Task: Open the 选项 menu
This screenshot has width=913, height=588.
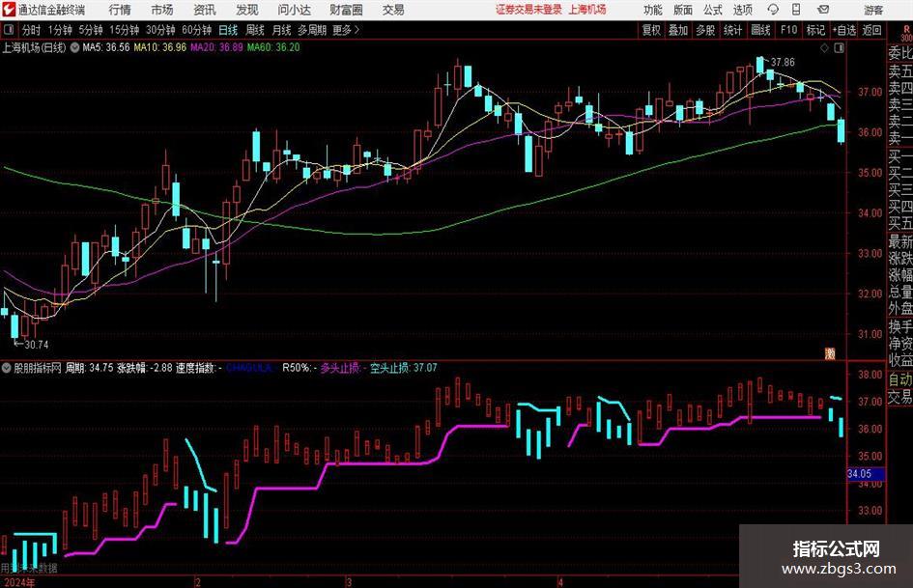Action: 742,10
